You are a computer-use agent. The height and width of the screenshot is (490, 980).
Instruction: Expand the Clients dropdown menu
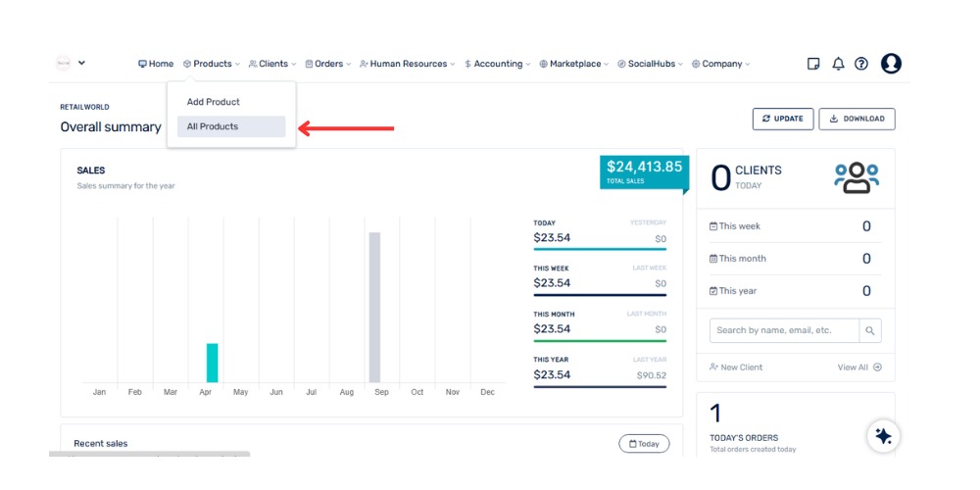[x=272, y=64]
